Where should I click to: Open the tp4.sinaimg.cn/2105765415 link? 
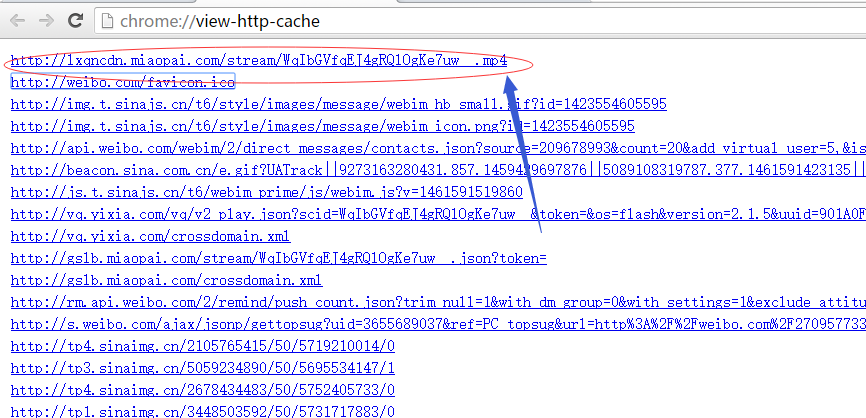click(203, 347)
